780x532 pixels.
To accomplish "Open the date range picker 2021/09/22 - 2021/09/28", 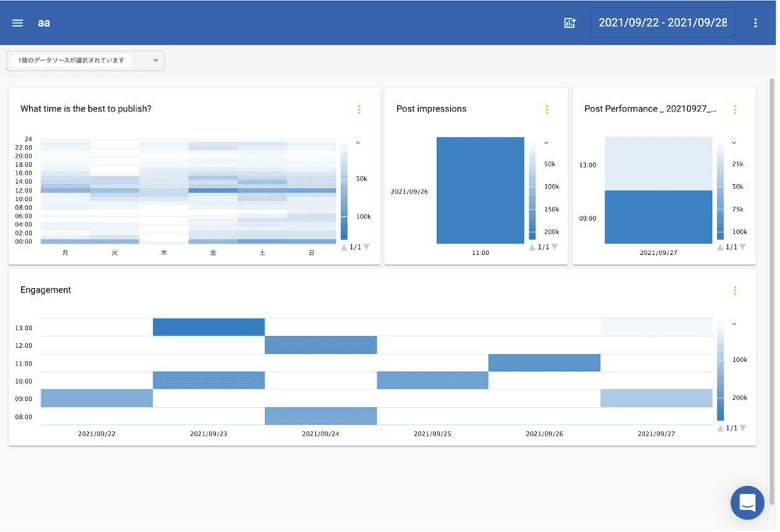I will point(662,23).
